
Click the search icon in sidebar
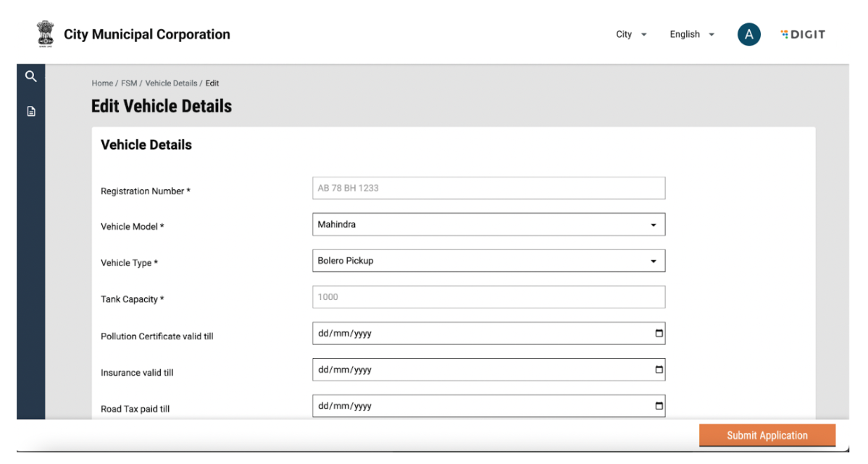[30, 76]
